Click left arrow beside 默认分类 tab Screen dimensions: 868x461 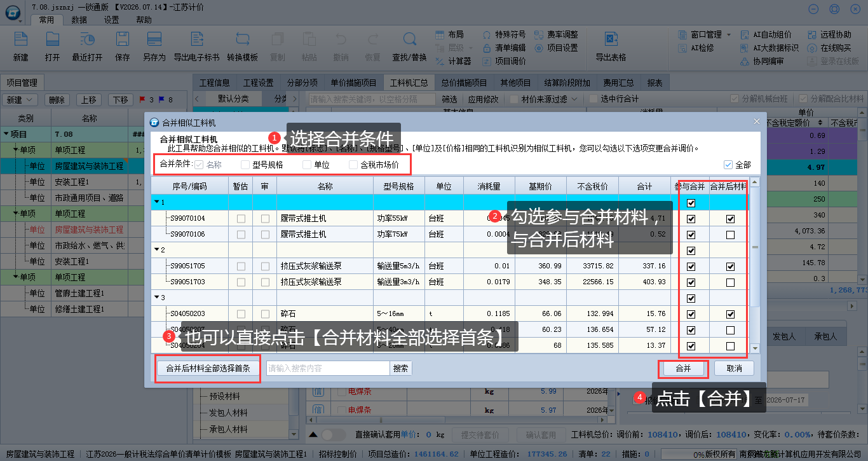(198, 99)
